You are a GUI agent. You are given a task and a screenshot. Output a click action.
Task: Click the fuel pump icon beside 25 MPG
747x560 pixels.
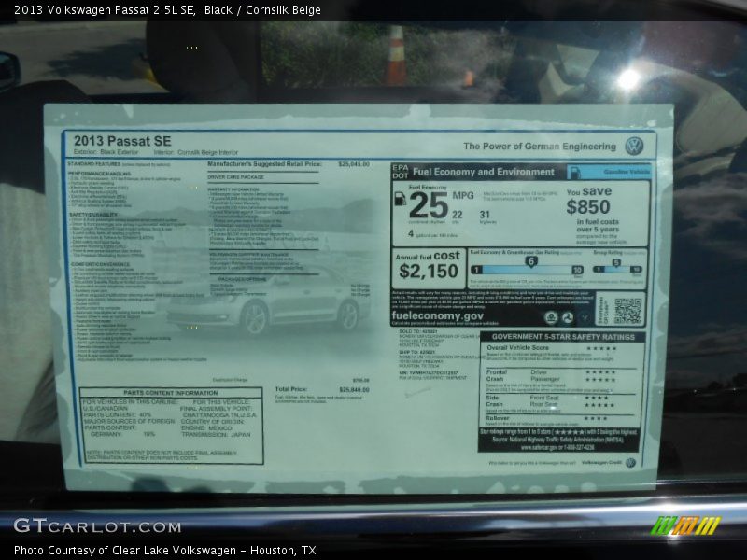pyautogui.click(x=400, y=198)
